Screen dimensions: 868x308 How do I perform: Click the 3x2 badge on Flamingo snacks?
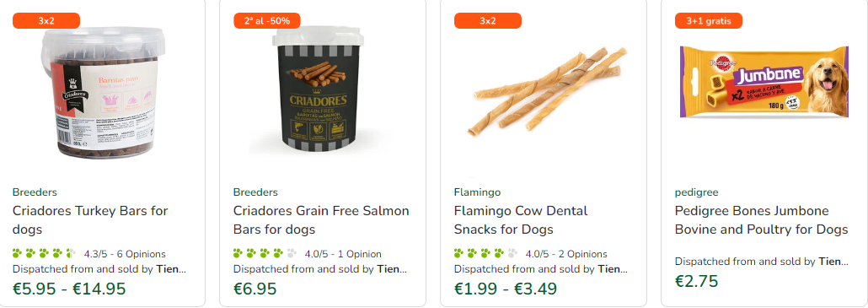(x=488, y=21)
